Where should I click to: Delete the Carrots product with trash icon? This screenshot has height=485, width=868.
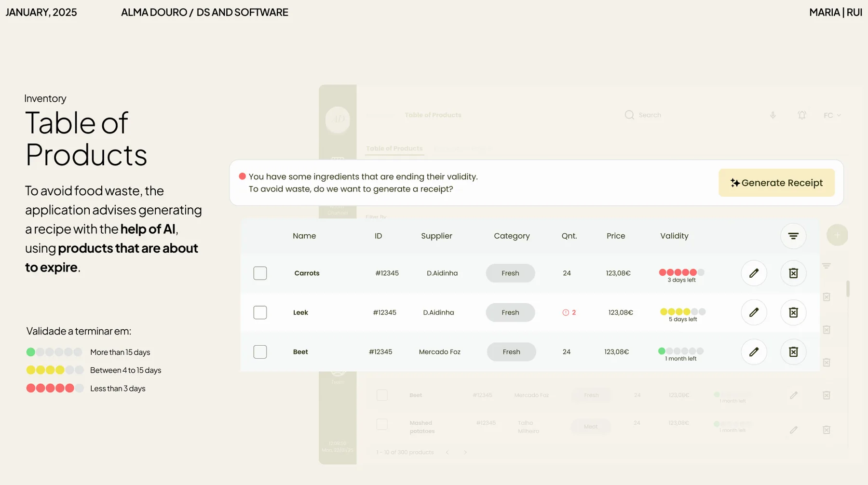(793, 273)
